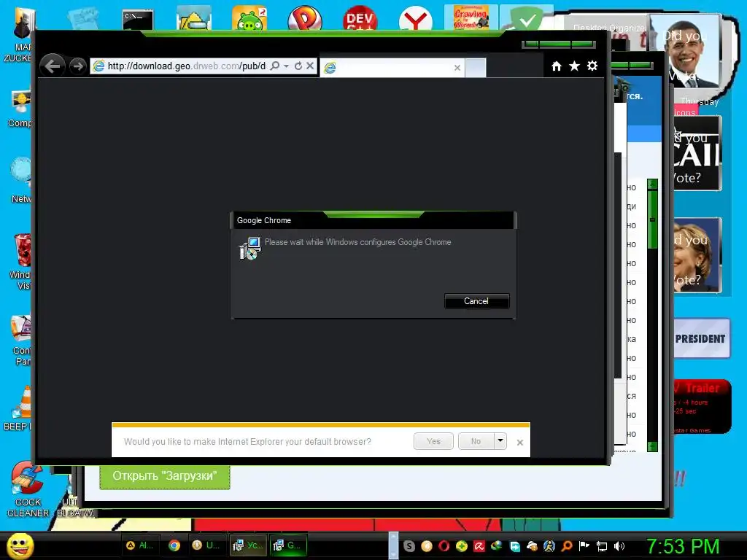Viewport: 747px width, 560px height.
Task: Click the background window scrollbar's up arrow
Action: (653, 184)
